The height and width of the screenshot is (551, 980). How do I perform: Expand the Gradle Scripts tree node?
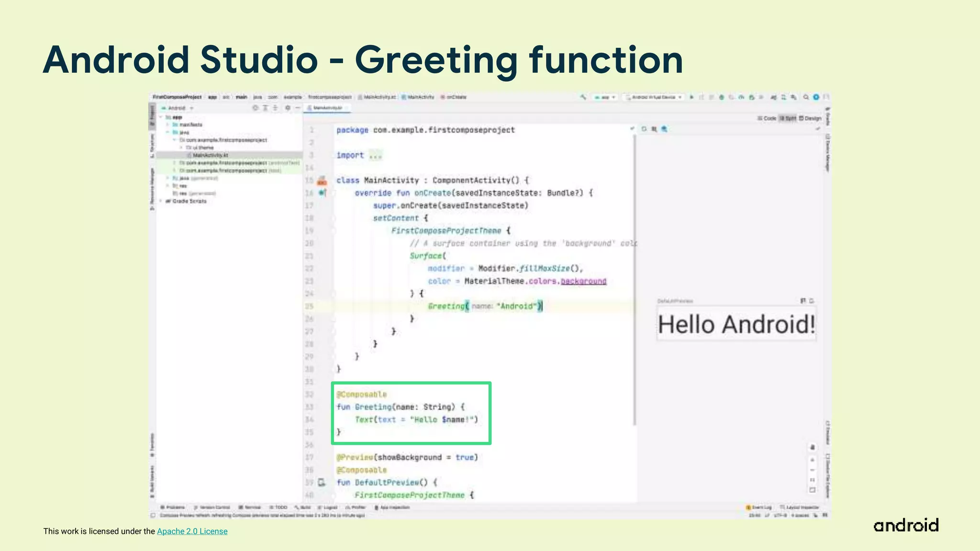pos(161,201)
